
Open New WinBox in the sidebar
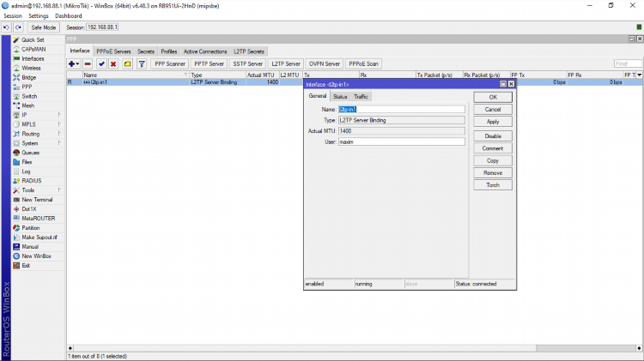(x=36, y=256)
